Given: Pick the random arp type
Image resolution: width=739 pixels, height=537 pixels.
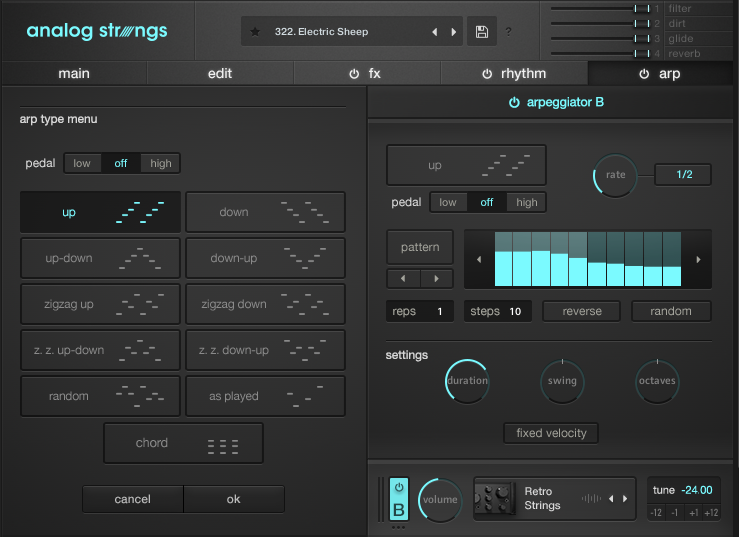Looking at the screenshot, I should tap(100, 396).
